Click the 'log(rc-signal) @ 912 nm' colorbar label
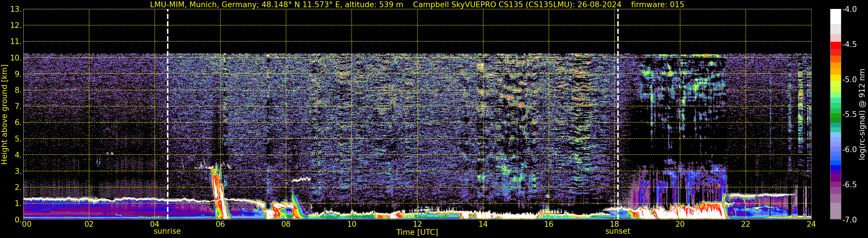Viewport: 868px width, 238px height. (x=862, y=114)
